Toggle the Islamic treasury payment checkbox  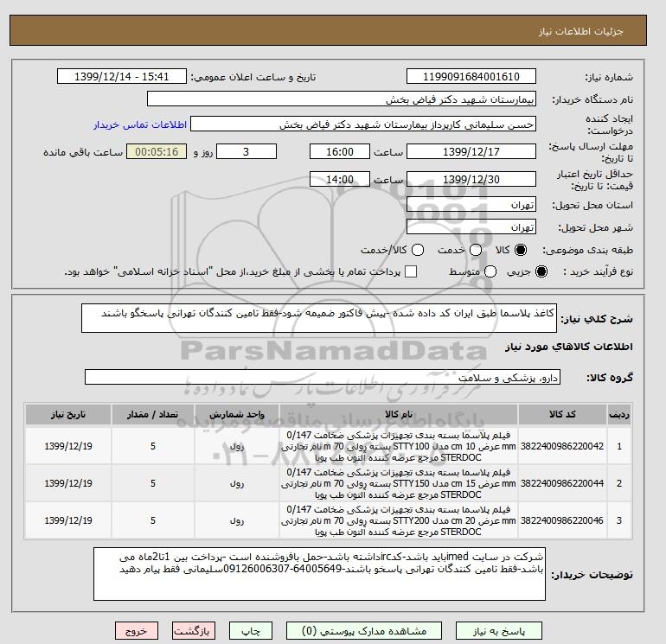(x=411, y=271)
